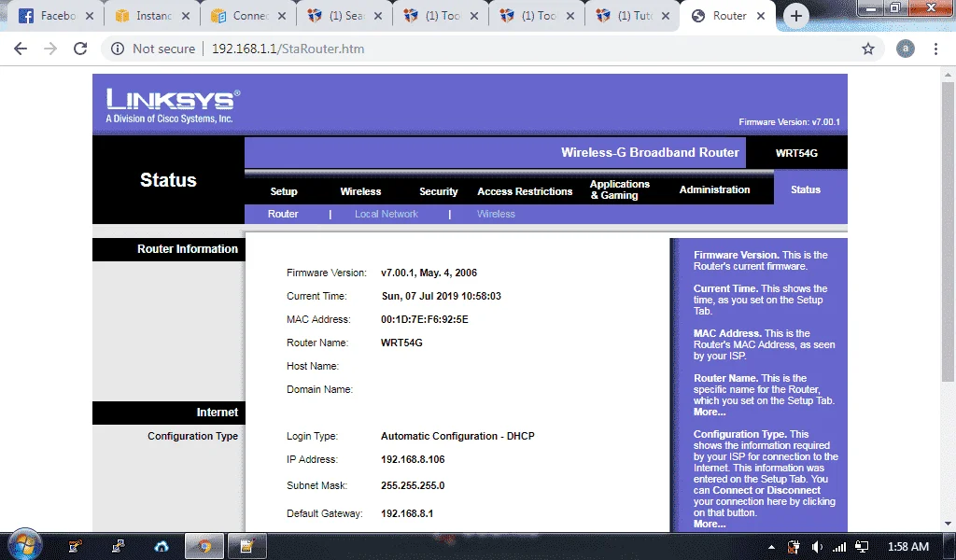Click the IP address 192.168.8.106
The width and height of the screenshot is (956, 560).
tap(413, 459)
